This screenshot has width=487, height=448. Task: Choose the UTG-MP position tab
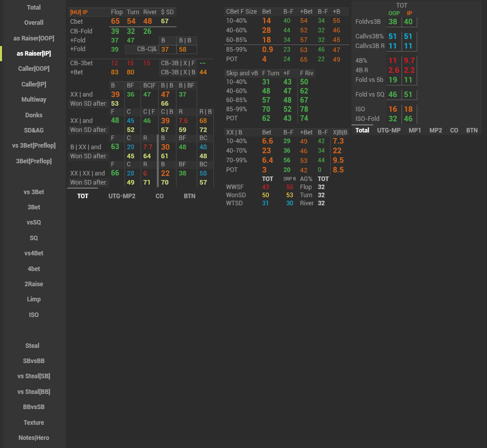click(389, 130)
